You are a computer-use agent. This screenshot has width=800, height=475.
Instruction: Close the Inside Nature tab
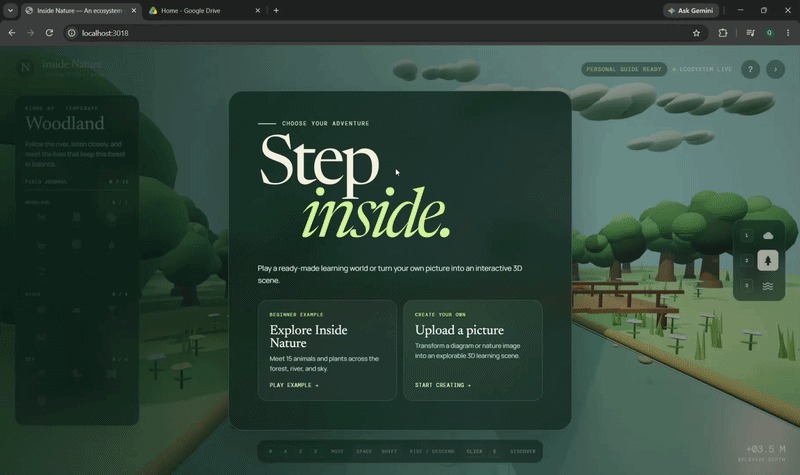pos(134,11)
